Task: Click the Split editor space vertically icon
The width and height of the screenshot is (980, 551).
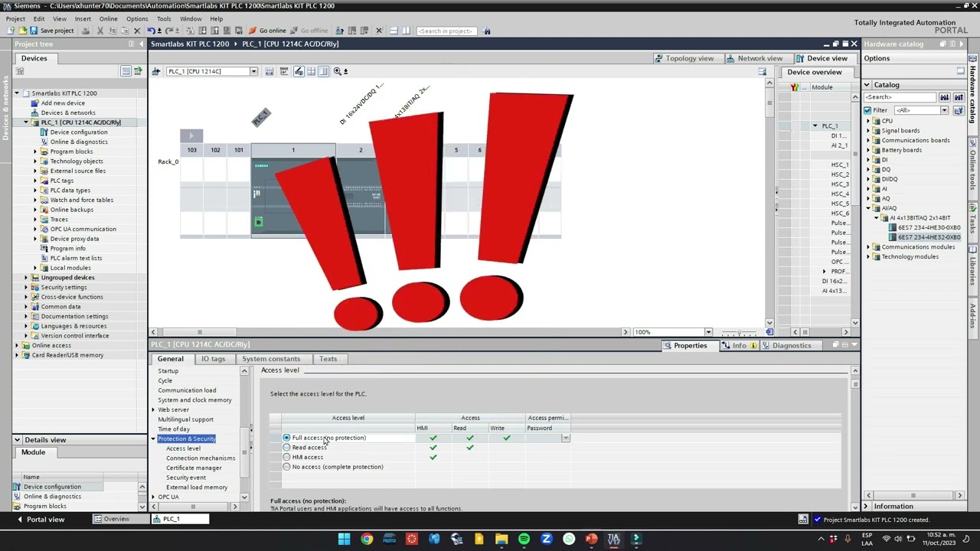Action: coord(406,31)
